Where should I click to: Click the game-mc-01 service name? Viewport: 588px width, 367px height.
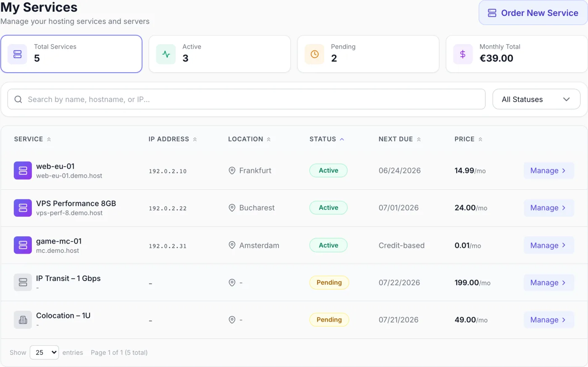(59, 241)
